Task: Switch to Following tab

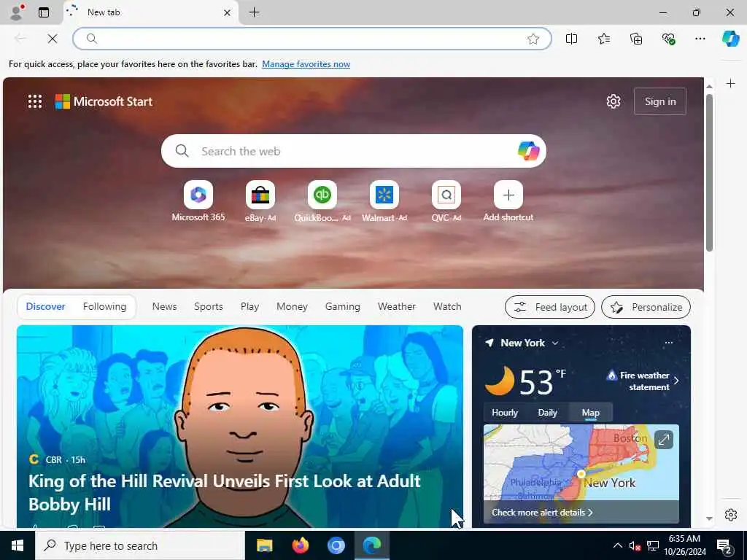Action: [x=105, y=307]
